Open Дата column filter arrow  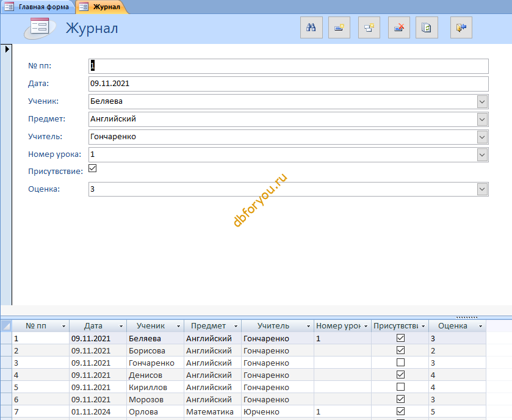(121, 326)
